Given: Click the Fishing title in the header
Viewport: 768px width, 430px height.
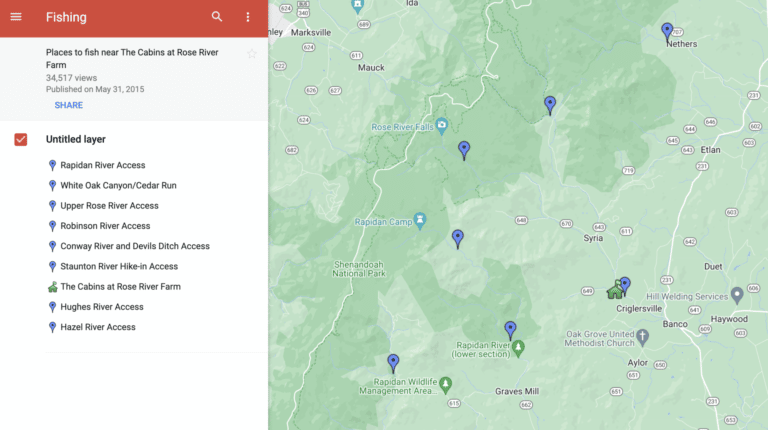Looking at the screenshot, I should [x=66, y=17].
